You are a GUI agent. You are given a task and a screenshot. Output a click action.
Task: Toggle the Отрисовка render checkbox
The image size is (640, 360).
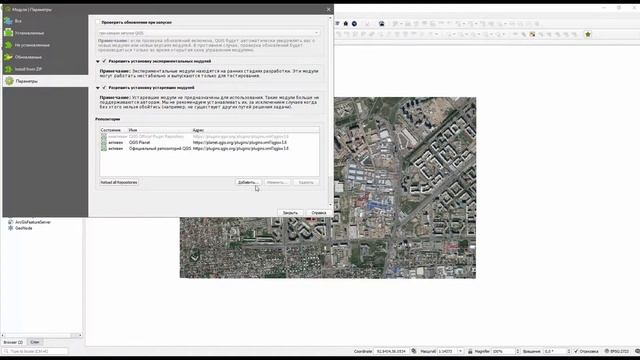coord(576,351)
